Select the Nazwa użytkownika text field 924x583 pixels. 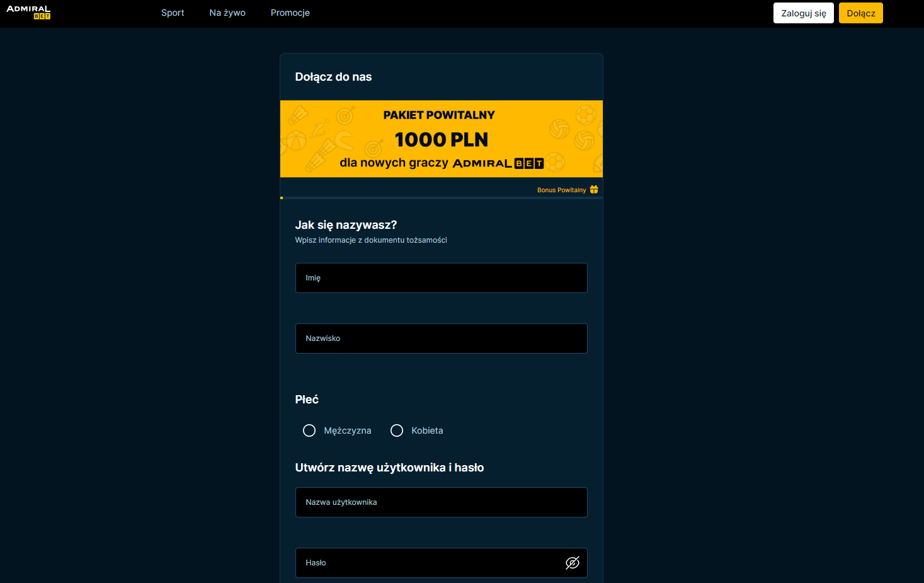coord(441,502)
